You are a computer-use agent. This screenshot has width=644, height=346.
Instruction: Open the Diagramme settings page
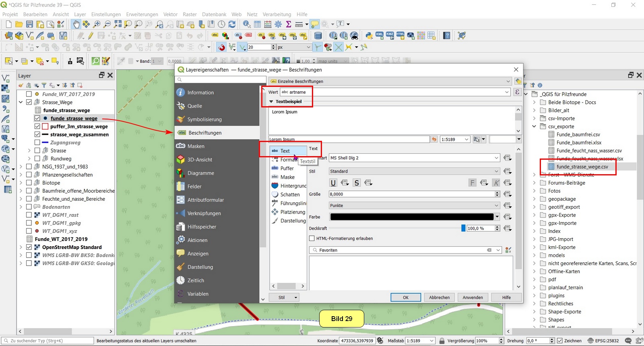(x=200, y=173)
